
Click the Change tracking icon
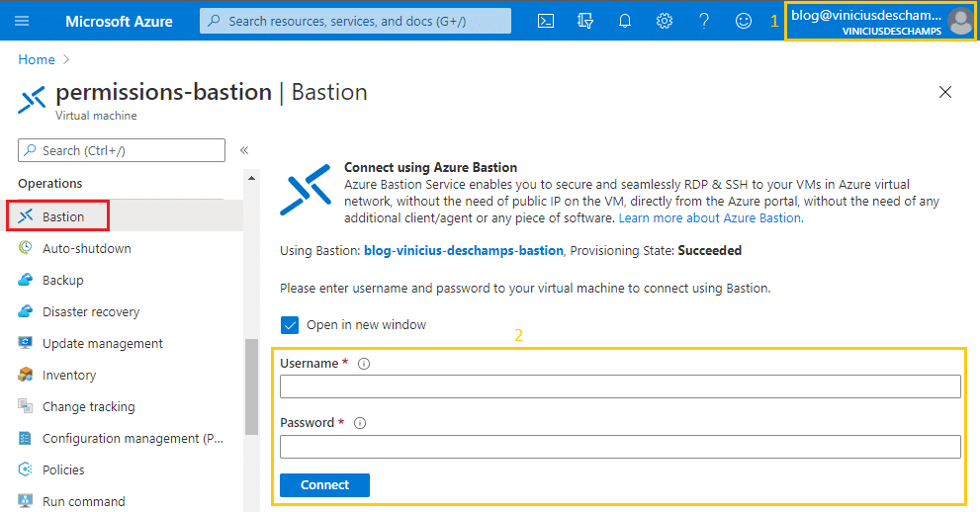25,406
